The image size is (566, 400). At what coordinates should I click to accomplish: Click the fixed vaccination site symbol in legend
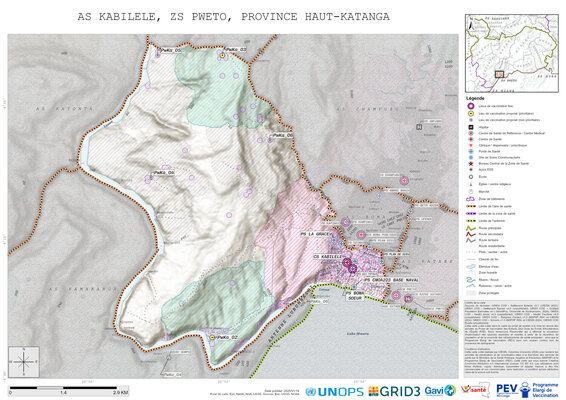click(471, 106)
